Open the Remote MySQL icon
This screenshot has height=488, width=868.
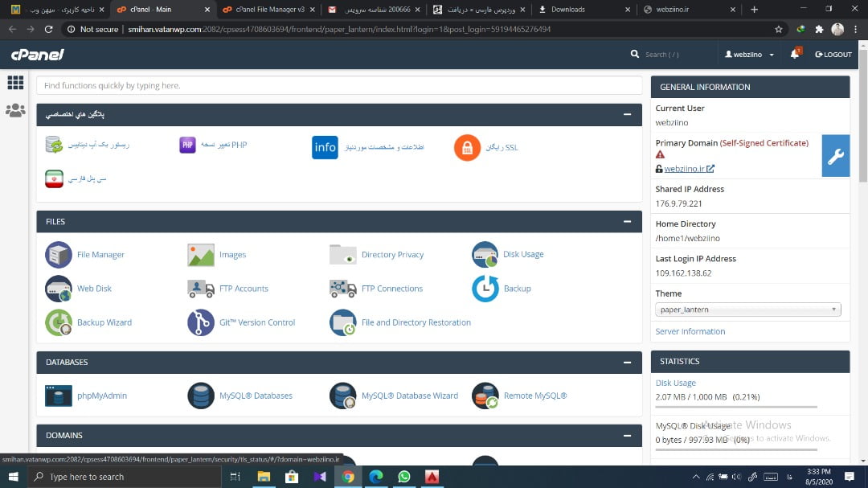[485, 396]
